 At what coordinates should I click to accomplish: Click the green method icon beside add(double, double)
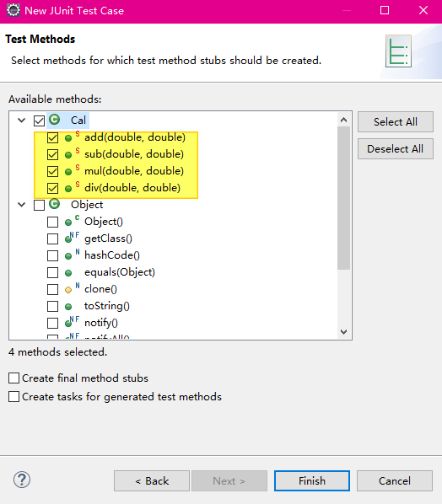(x=68, y=138)
